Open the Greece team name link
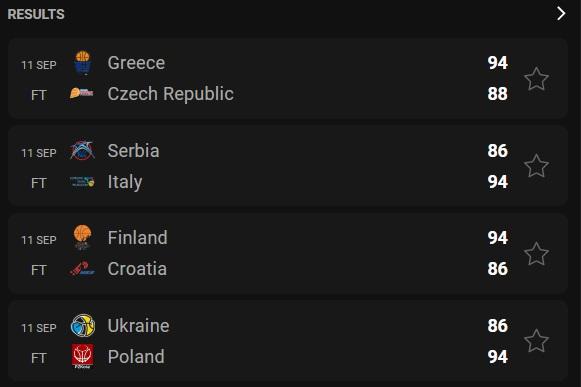The height and width of the screenshot is (387, 581). 136,63
